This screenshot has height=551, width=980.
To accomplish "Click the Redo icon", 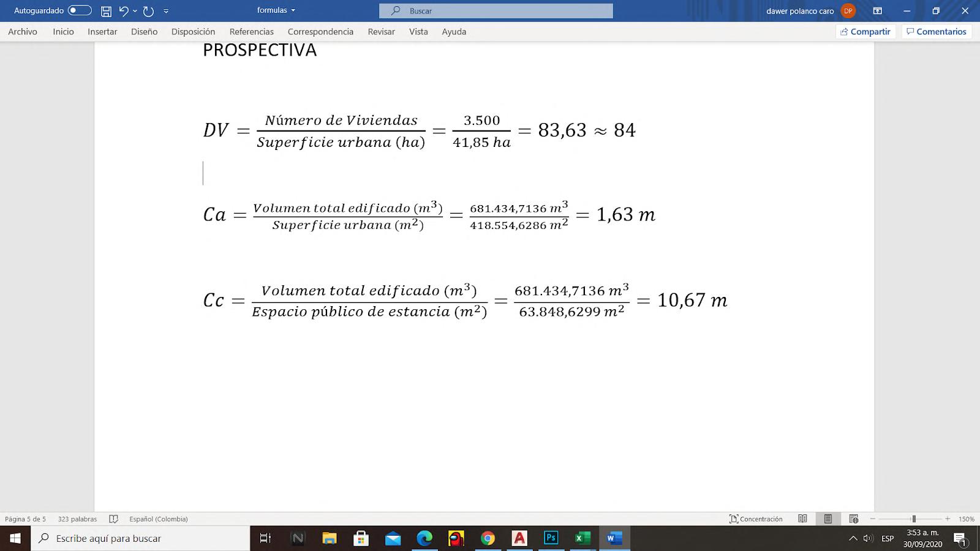I will click(x=148, y=11).
